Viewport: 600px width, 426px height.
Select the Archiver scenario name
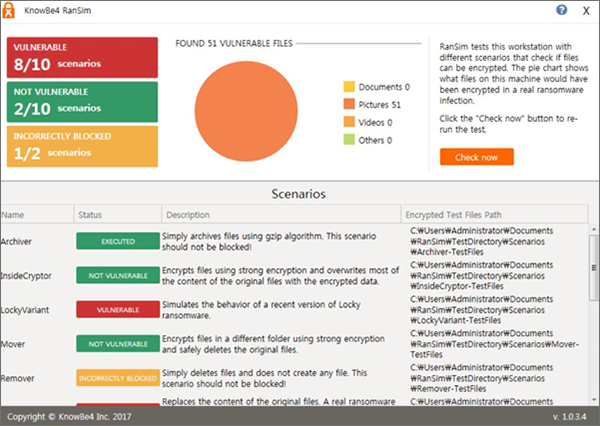click(16, 242)
